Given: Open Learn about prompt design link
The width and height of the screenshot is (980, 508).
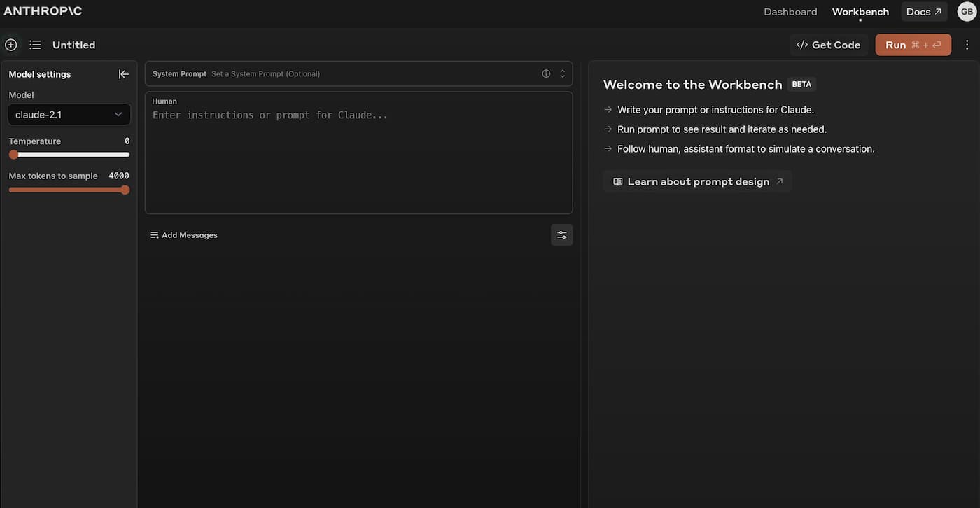Looking at the screenshot, I should tap(698, 182).
